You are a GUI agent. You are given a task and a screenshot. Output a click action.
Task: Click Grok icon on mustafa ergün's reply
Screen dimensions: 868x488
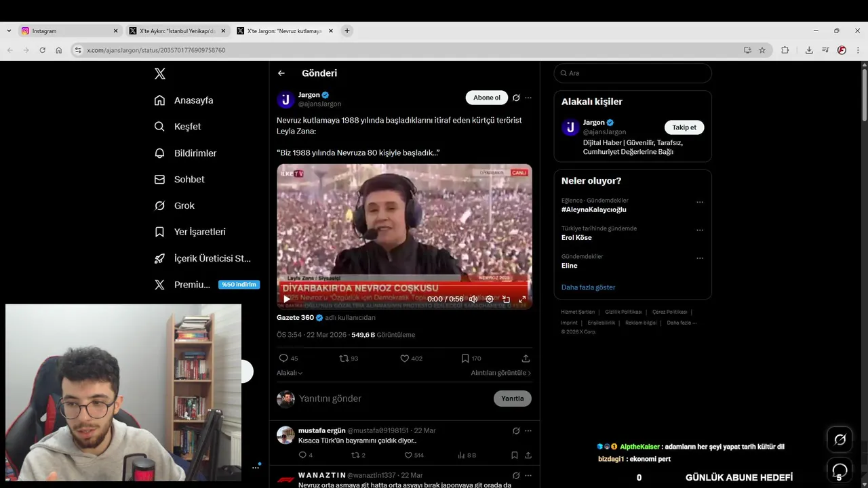coord(516,430)
